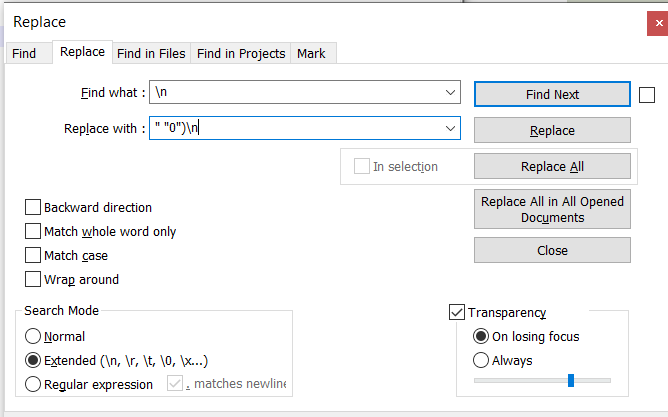Uncheck the Transparency checkbox
The height and width of the screenshot is (417, 668).
tap(457, 312)
